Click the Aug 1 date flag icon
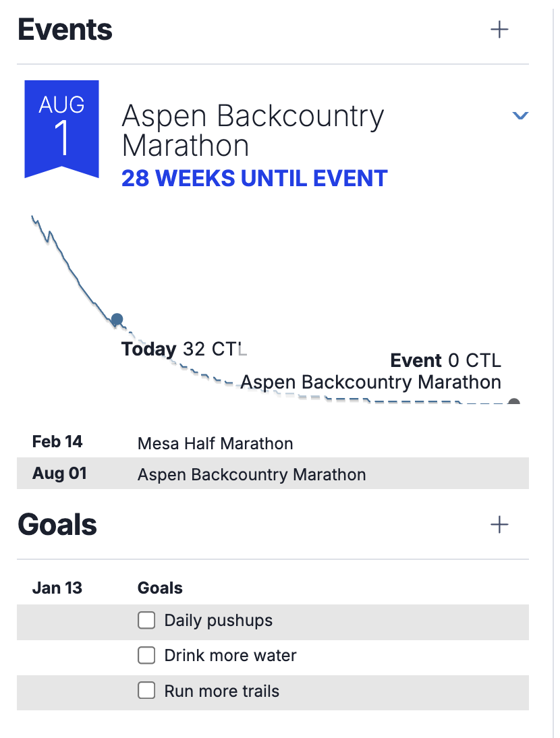 point(62,128)
